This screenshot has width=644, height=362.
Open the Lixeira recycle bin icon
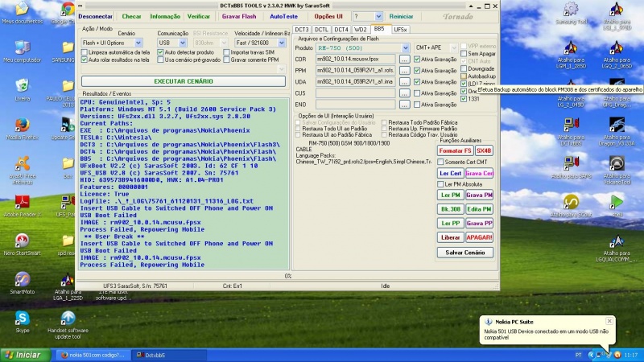(23, 90)
